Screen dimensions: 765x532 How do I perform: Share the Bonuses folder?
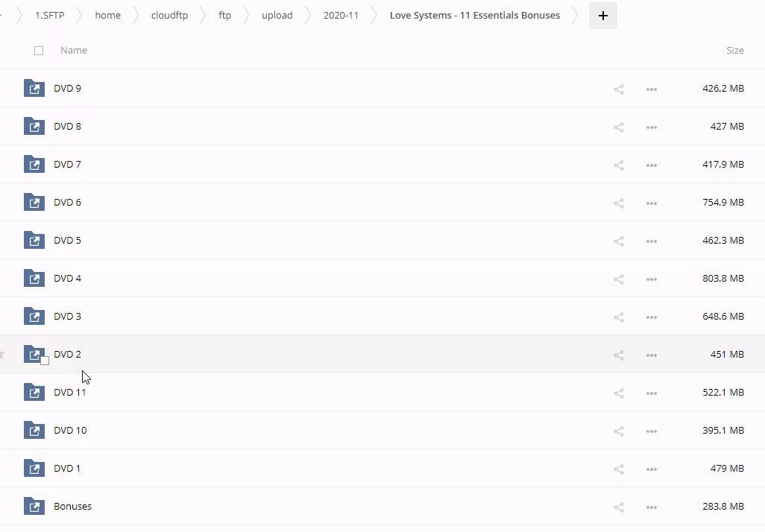(x=618, y=507)
